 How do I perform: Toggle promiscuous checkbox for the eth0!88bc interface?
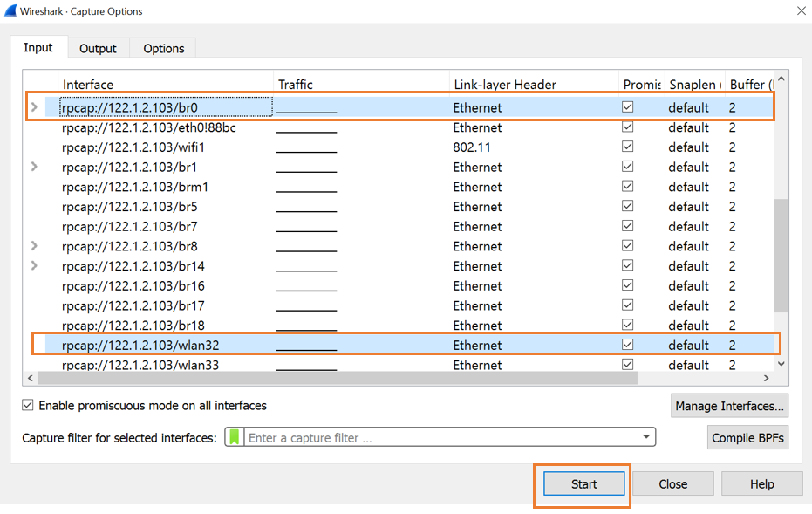pyautogui.click(x=628, y=127)
